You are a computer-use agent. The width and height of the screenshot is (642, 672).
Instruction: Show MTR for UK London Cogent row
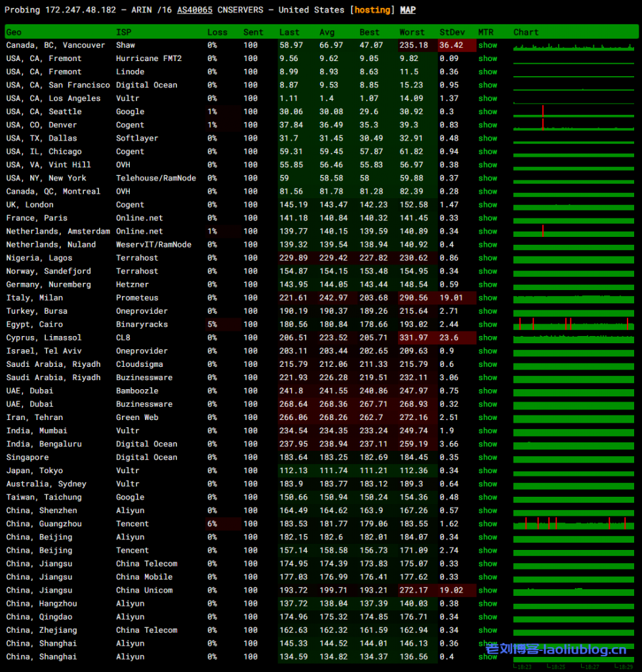point(487,205)
